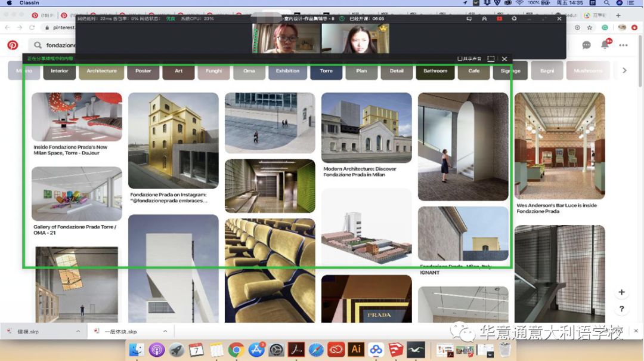Image resolution: width=644 pixels, height=361 pixels.
Task: Expand options for first .skp download
Action: point(78,331)
